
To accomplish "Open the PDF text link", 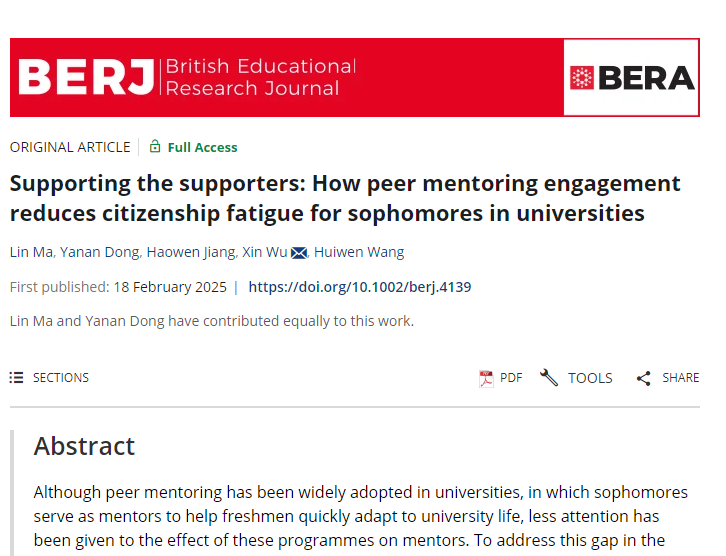I will point(511,378).
